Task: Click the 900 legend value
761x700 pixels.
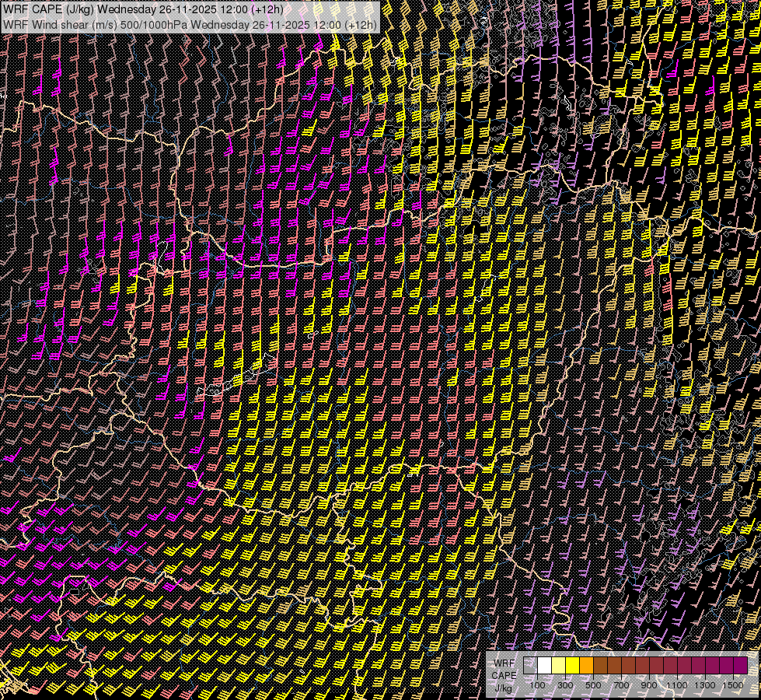Action: (649, 685)
